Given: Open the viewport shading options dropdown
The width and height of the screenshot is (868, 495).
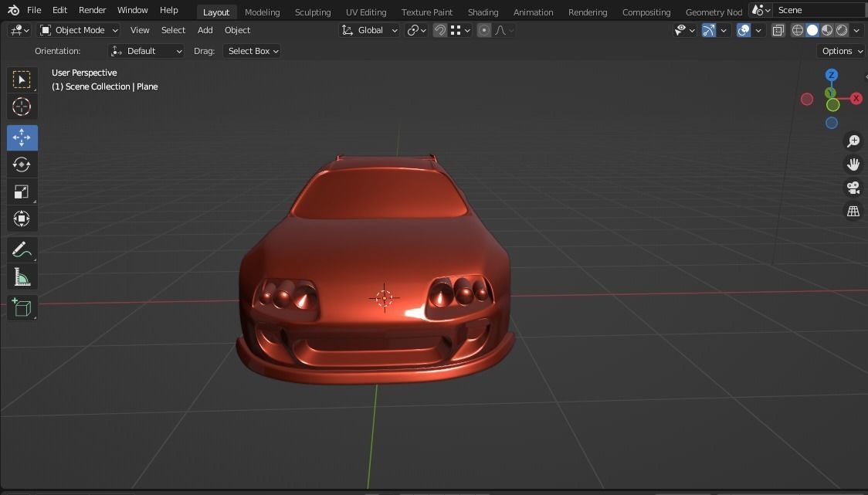Looking at the screenshot, I should (x=857, y=30).
